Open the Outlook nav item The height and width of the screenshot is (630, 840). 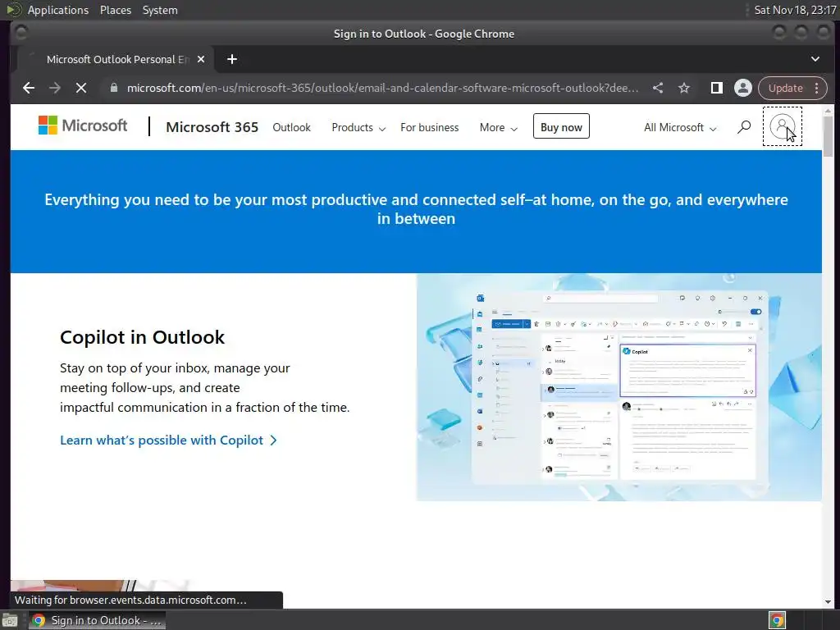point(291,127)
